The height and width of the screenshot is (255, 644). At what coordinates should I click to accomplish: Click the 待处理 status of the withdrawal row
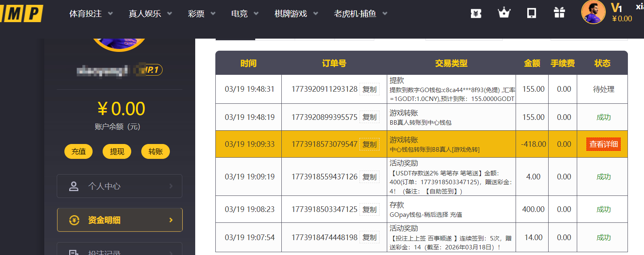604,89
